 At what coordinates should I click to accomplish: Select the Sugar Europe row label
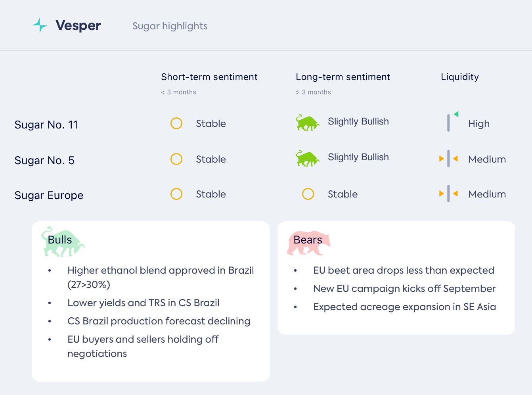[x=49, y=196]
